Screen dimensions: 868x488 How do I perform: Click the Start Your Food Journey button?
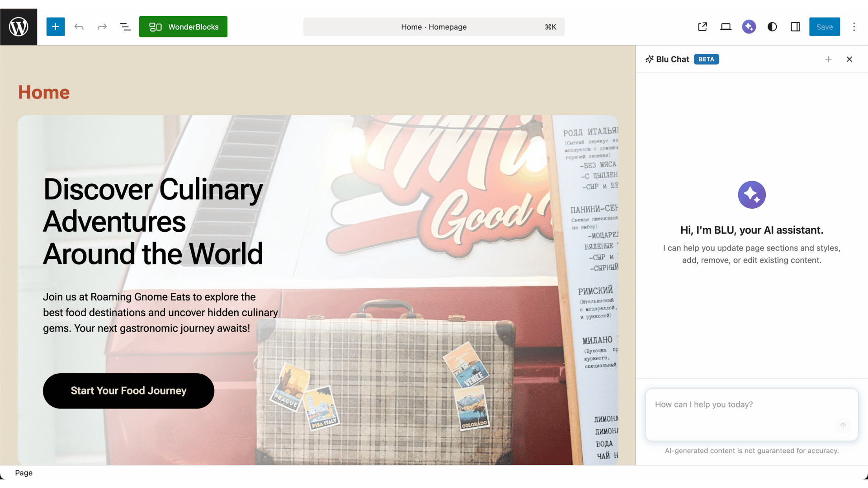(128, 391)
